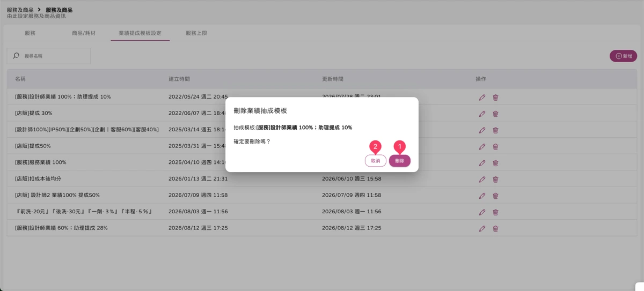Click the search magnifier icon
The width and height of the screenshot is (644, 291).
(16, 56)
